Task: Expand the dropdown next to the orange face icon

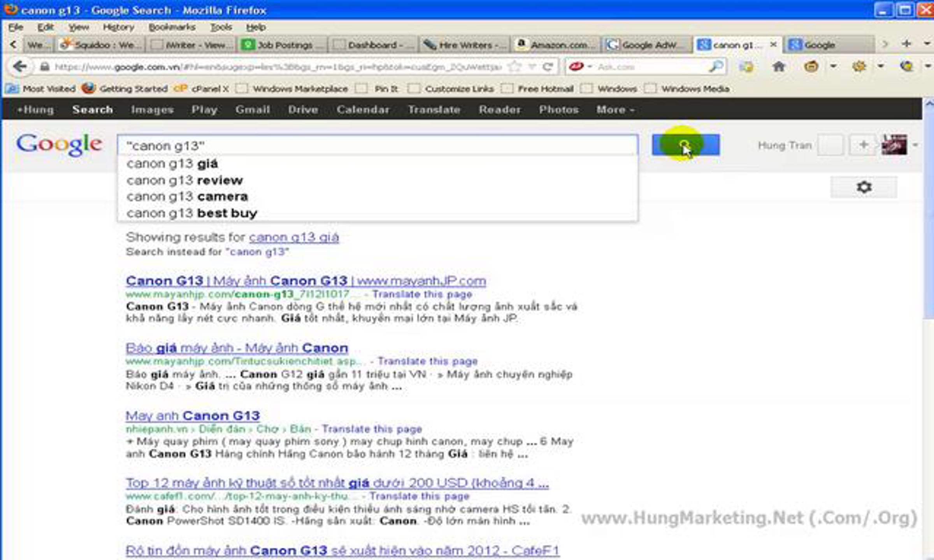Action: click(833, 66)
